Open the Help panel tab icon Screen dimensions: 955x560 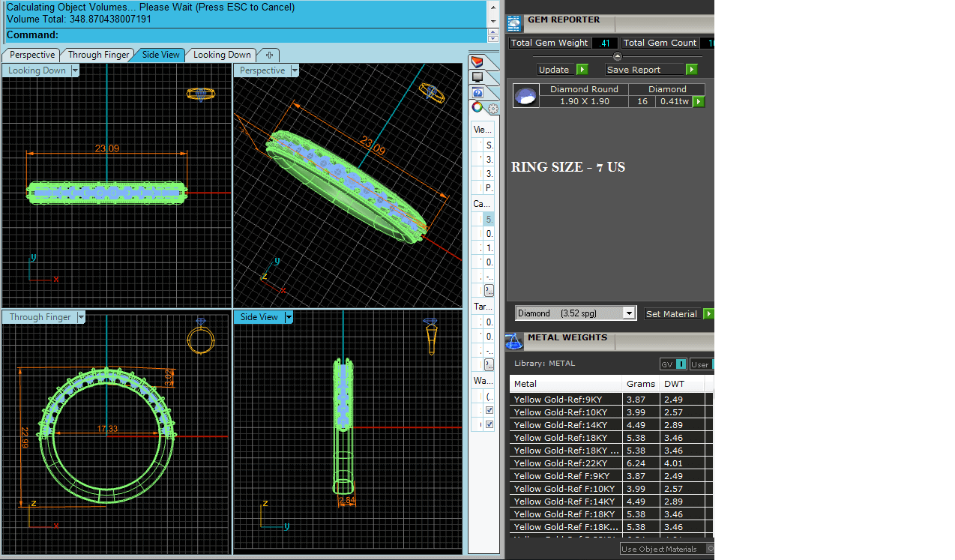point(477,93)
